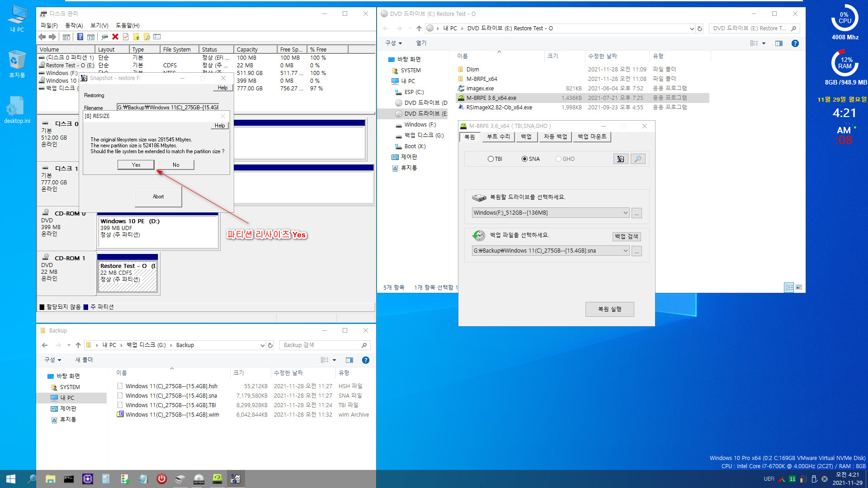The height and width of the screenshot is (488, 868).
Task: Click 새 폴더 in Backup explorer
Action: [84, 360]
